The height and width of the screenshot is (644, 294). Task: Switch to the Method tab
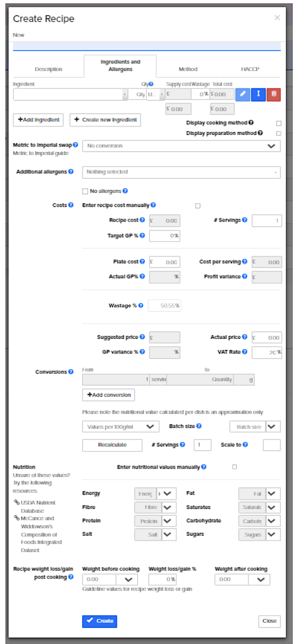(188, 69)
